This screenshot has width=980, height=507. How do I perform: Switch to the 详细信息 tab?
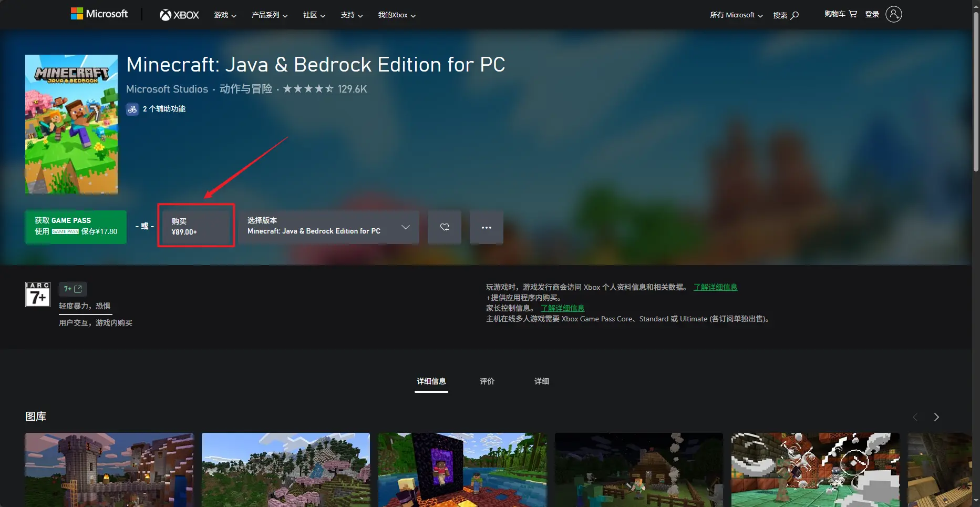(431, 381)
